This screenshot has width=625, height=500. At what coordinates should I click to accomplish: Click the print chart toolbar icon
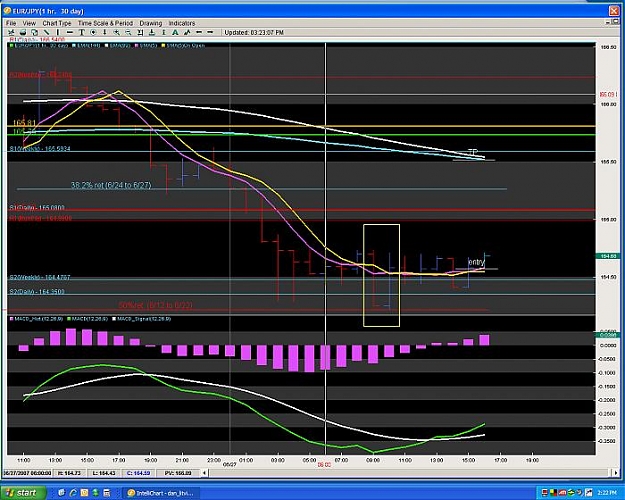pos(23,32)
